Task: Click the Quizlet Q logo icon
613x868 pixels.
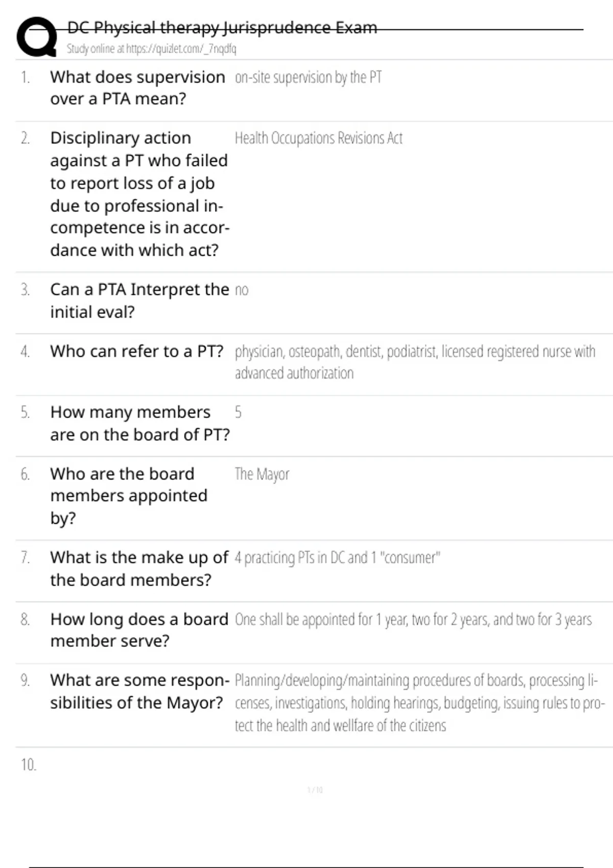Action: pyautogui.click(x=37, y=37)
